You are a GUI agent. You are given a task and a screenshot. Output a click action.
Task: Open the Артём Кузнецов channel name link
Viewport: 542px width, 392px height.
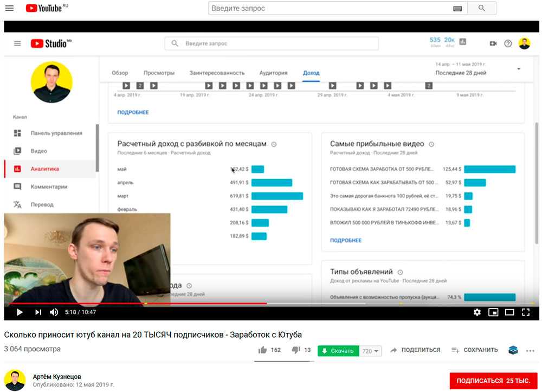click(57, 376)
